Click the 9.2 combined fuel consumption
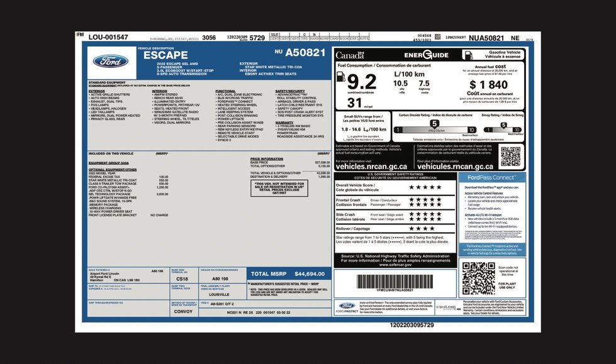The image size is (616, 364). 361,82
